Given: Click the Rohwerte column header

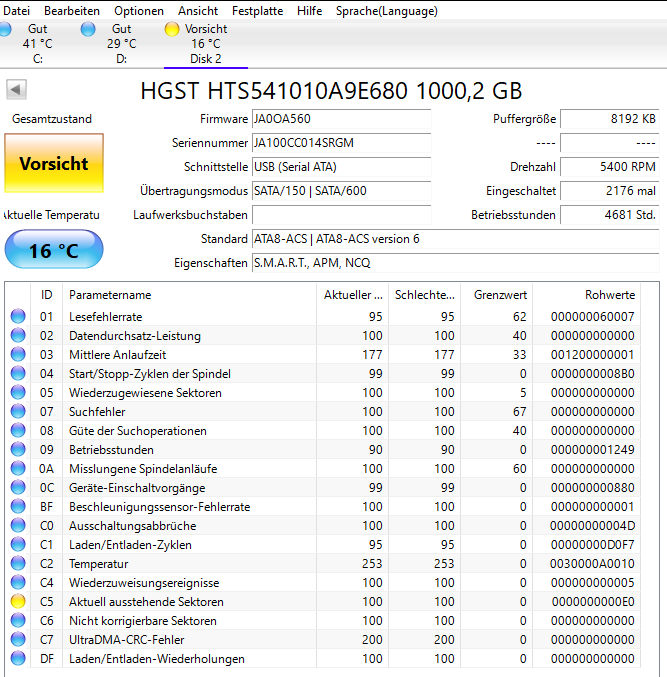Looking at the screenshot, I should click(587, 295).
